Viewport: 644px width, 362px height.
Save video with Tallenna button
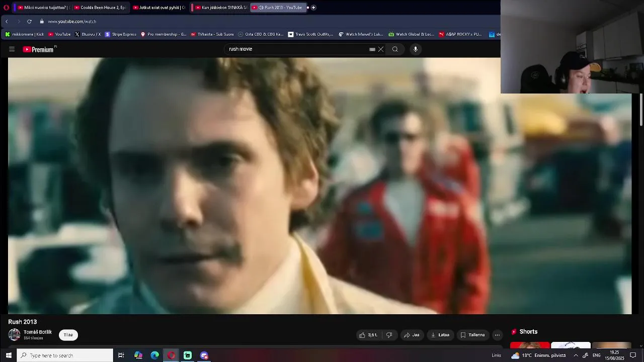[x=472, y=335]
